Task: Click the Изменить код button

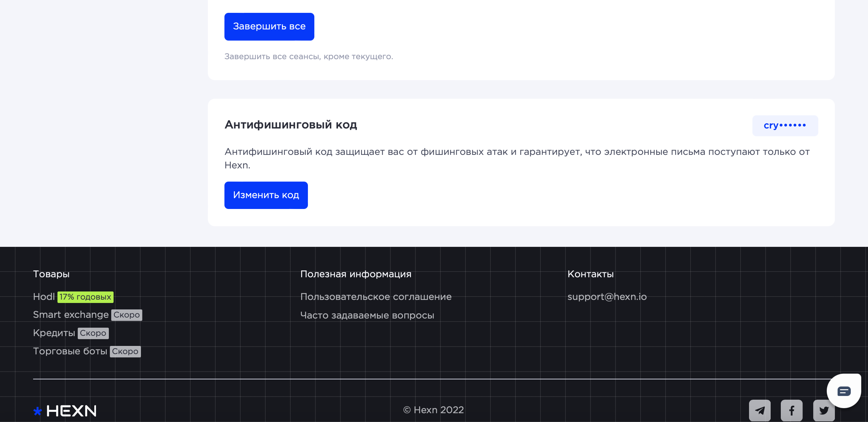Action: coord(266,195)
